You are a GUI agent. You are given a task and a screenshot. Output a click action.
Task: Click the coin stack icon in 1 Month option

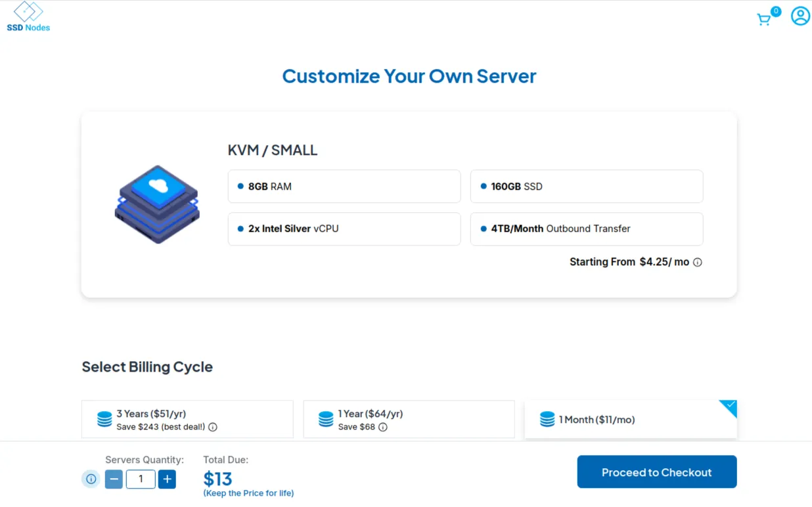pyautogui.click(x=547, y=419)
